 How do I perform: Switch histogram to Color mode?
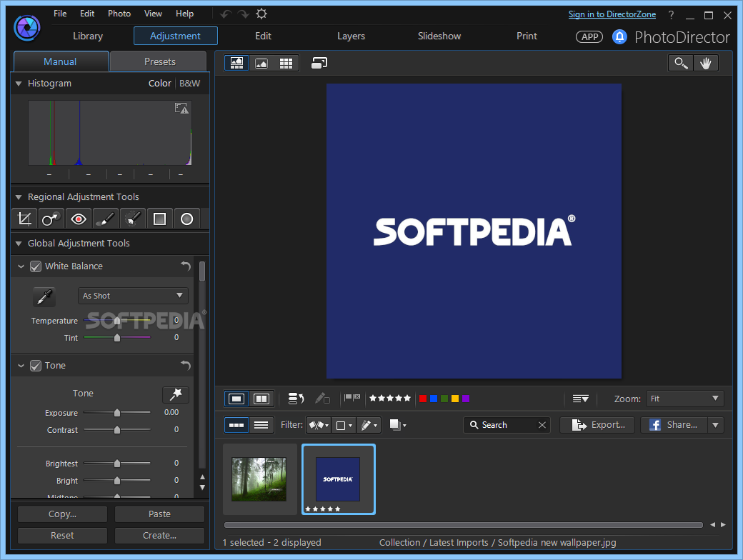click(x=160, y=84)
